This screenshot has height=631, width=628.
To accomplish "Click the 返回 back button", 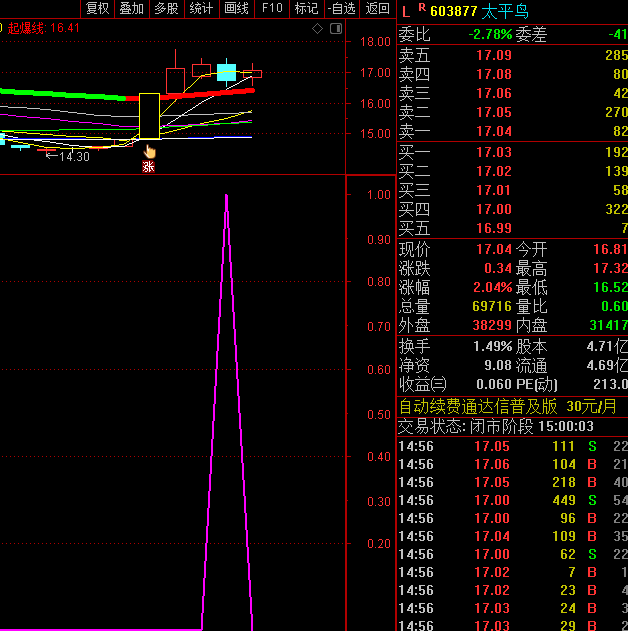I will click(x=377, y=8).
